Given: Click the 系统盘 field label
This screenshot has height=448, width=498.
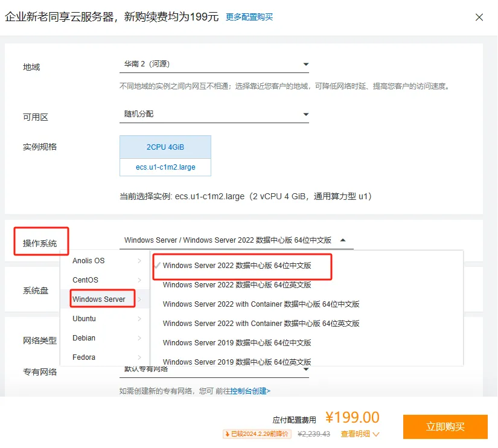Looking at the screenshot, I should click(x=36, y=291).
